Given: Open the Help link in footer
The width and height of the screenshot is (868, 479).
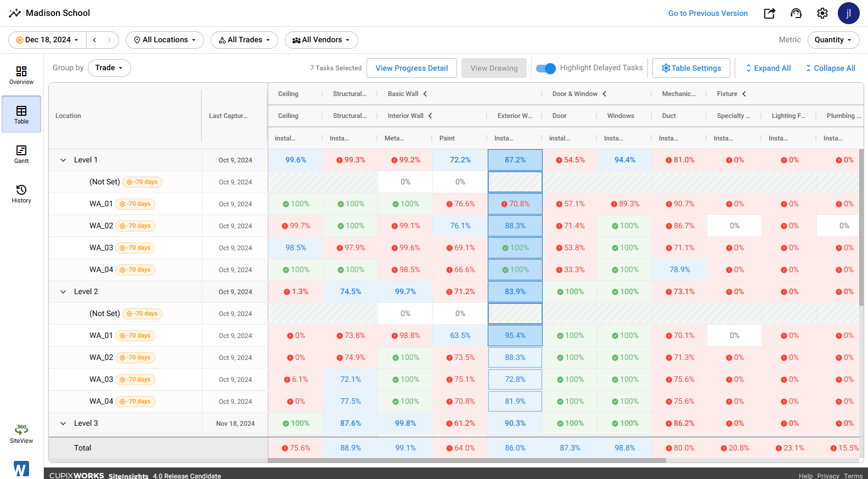Looking at the screenshot, I should click(805, 476).
